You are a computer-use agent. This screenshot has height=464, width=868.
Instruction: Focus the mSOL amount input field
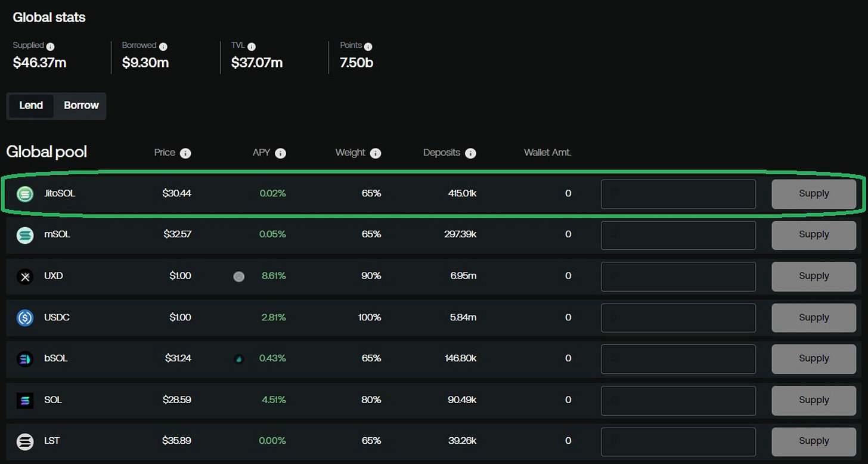[678, 235]
